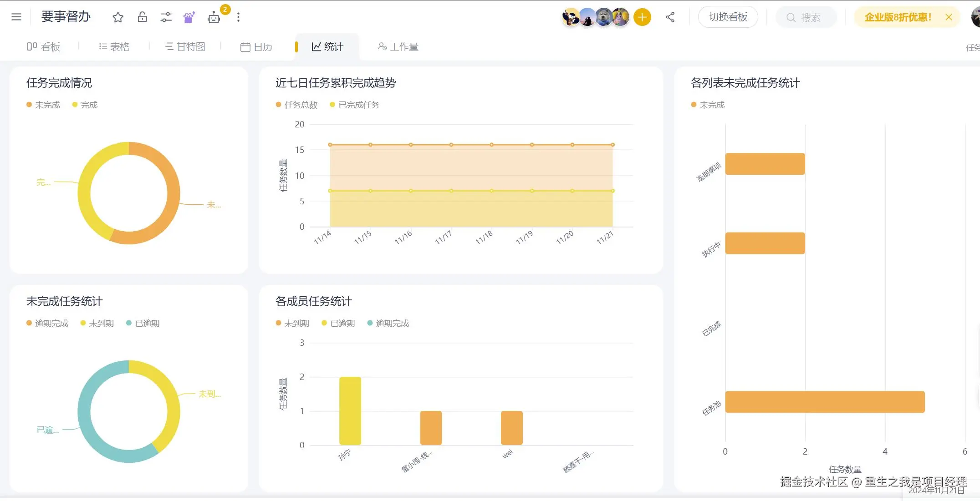
Task: Click the lock permission icon
Action: (142, 17)
